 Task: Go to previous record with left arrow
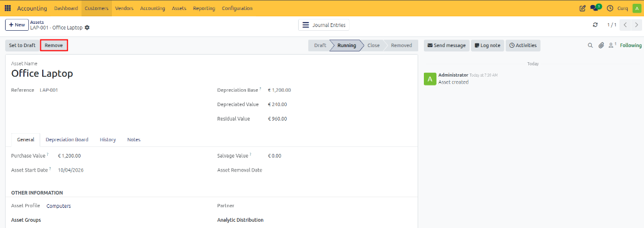click(625, 25)
